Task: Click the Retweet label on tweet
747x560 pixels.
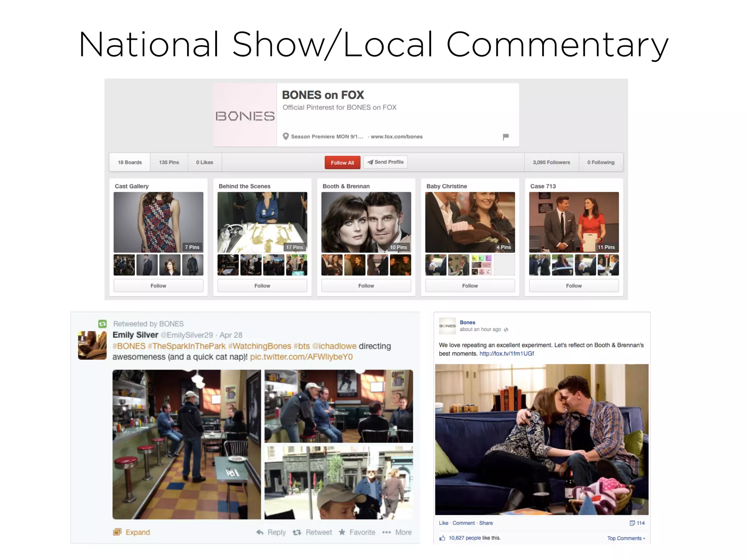Action: (319, 532)
